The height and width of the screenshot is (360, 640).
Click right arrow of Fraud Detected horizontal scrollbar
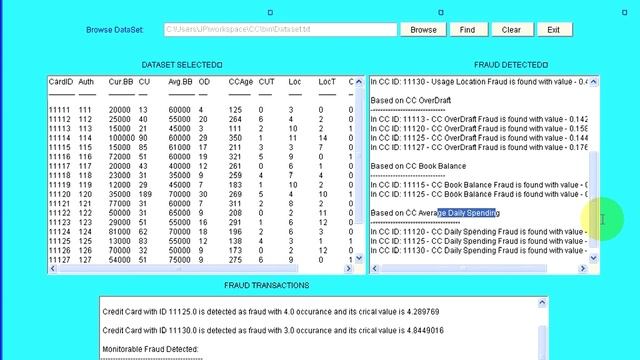[582, 269]
